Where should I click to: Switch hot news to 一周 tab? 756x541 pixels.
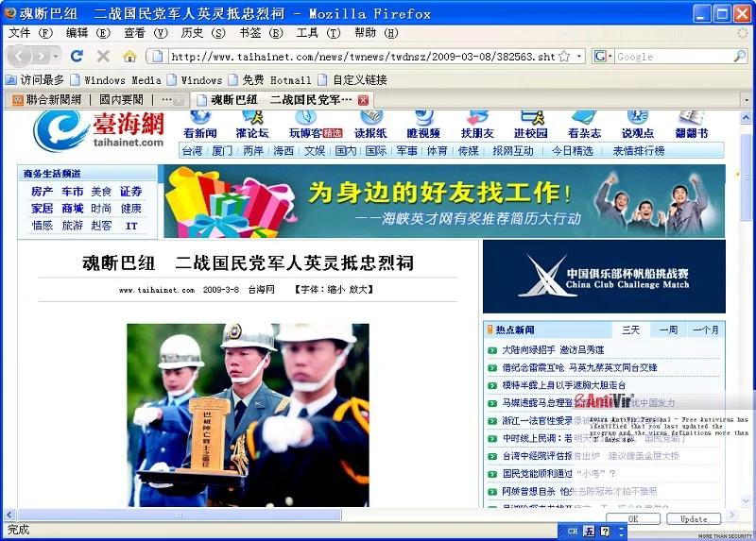point(668,330)
